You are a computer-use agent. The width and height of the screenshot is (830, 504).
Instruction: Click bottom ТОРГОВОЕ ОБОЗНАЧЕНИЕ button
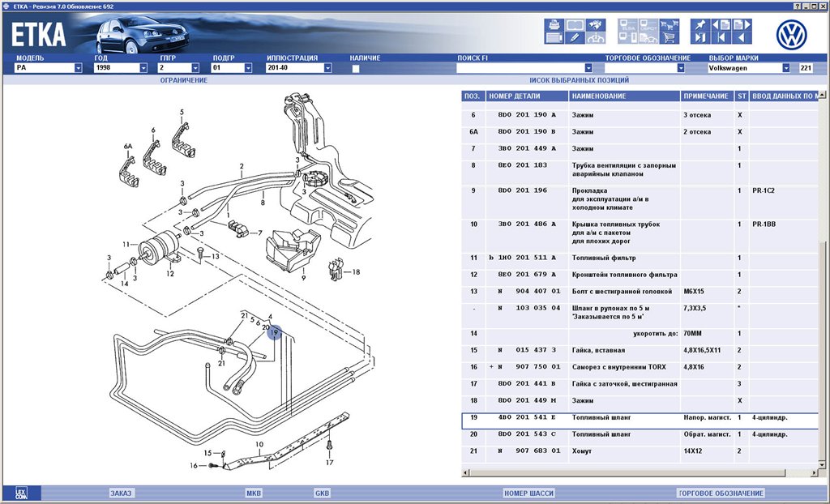[x=721, y=493]
